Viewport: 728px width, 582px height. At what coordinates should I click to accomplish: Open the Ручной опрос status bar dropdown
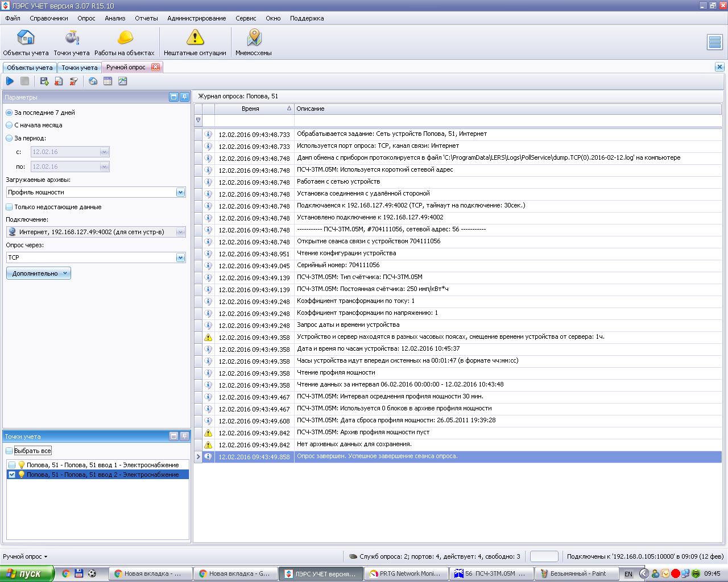[x=25, y=556]
